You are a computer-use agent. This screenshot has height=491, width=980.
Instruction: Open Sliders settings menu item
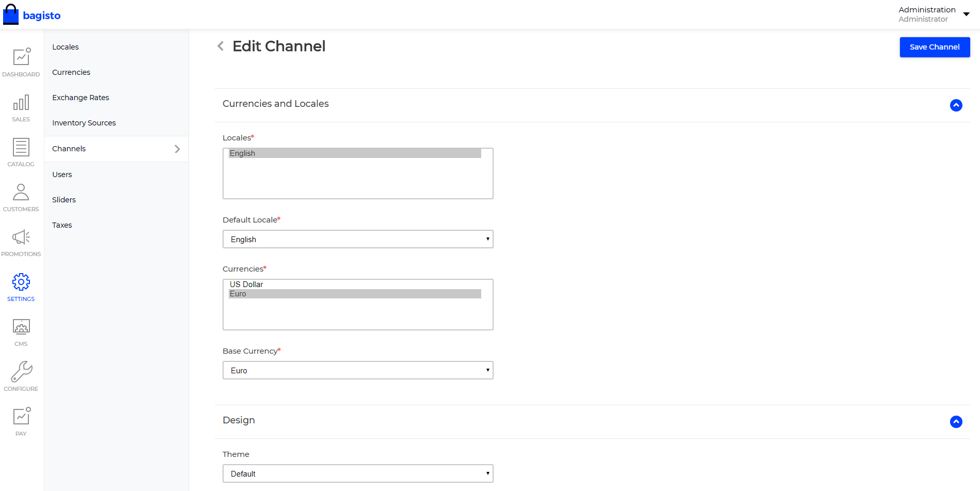coord(64,200)
